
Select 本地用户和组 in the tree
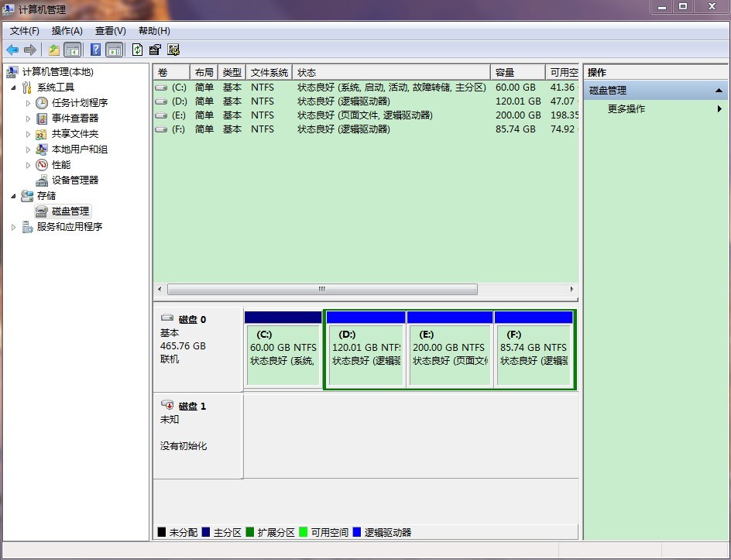79,149
